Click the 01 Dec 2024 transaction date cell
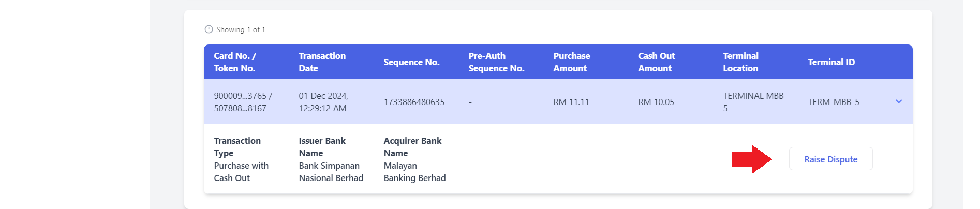 point(323,102)
